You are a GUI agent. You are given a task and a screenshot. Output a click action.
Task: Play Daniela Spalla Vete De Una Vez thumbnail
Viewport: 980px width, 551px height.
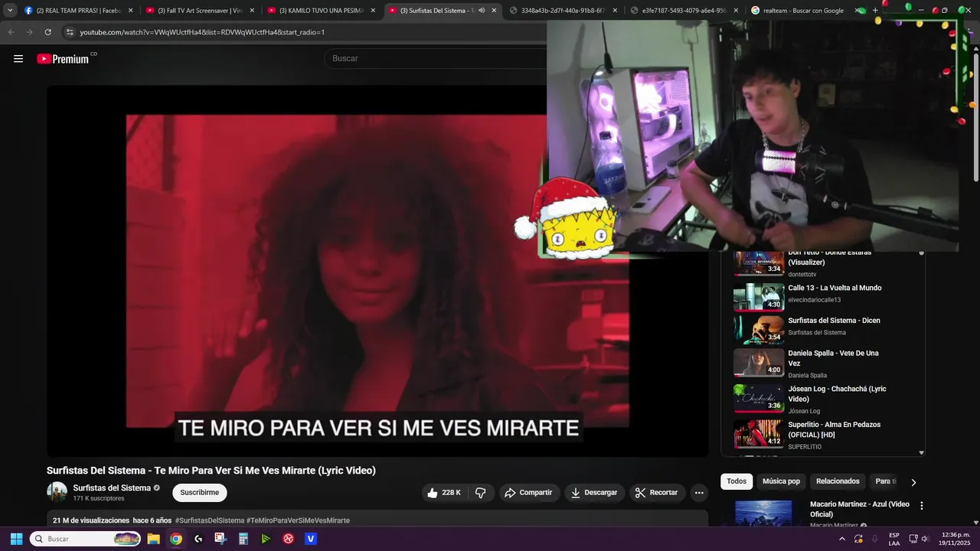pos(759,363)
